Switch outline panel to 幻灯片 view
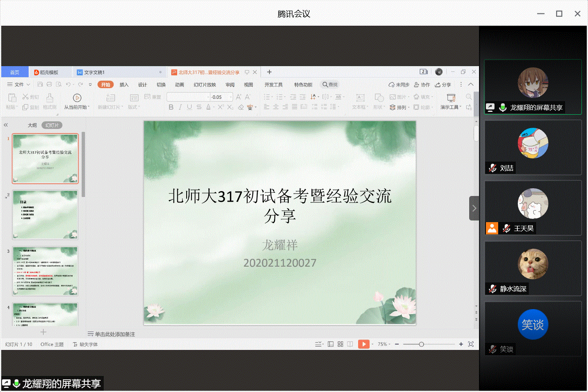 52,125
